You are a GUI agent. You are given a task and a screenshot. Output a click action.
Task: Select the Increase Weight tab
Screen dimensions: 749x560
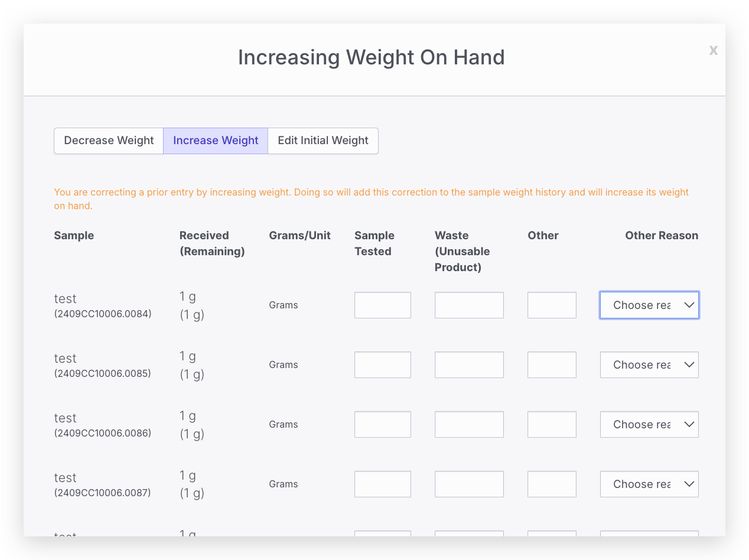[x=216, y=141]
